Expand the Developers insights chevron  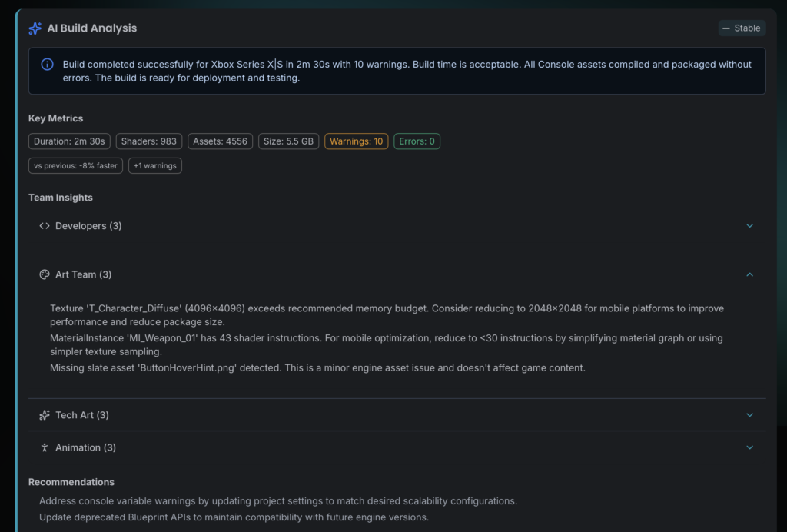tap(749, 226)
